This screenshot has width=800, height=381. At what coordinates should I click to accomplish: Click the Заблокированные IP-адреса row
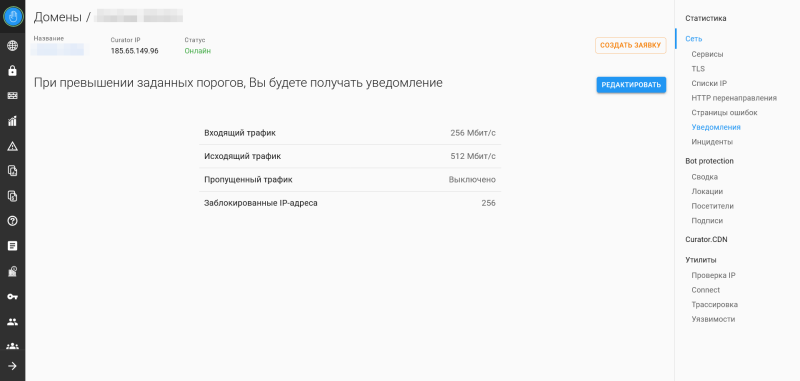point(350,203)
